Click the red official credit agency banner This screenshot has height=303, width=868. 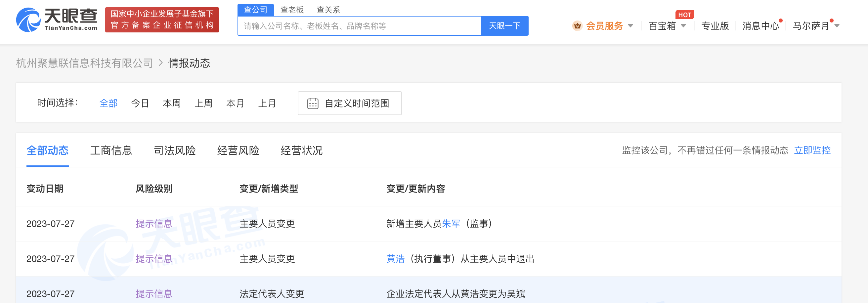pos(162,20)
